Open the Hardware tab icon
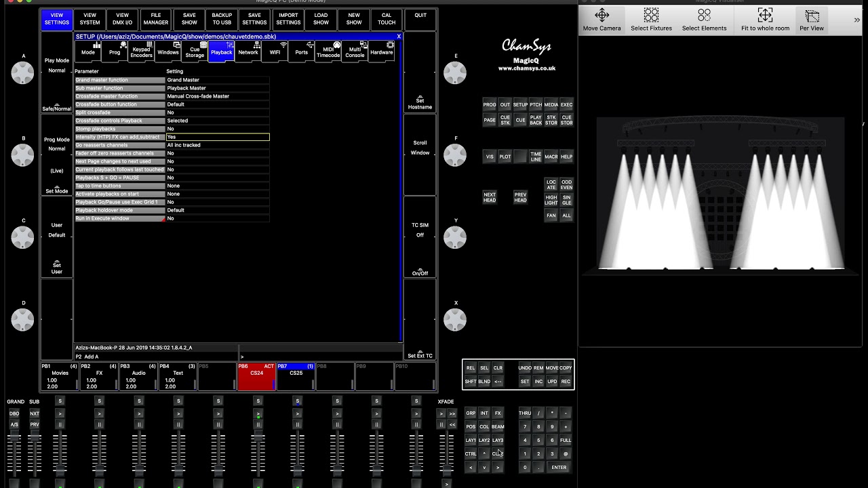868x488 pixels. pyautogui.click(x=381, y=52)
